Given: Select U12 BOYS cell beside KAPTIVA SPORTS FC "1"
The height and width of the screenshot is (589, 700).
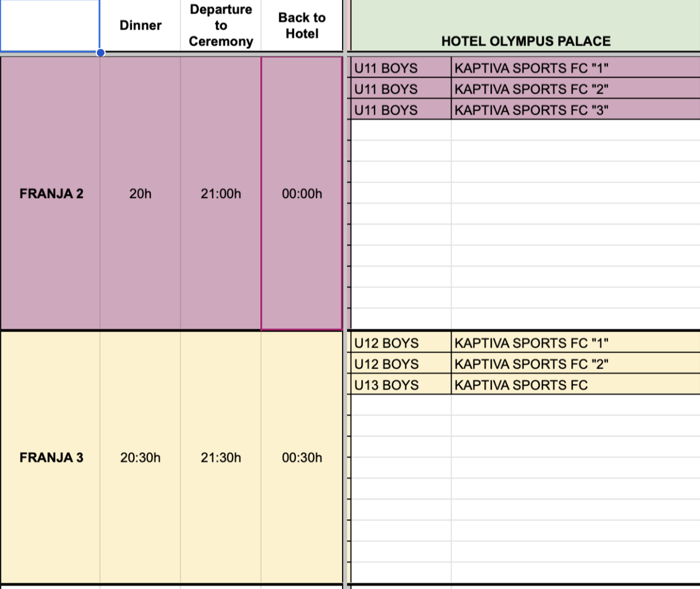Looking at the screenshot, I should click(x=401, y=343).
